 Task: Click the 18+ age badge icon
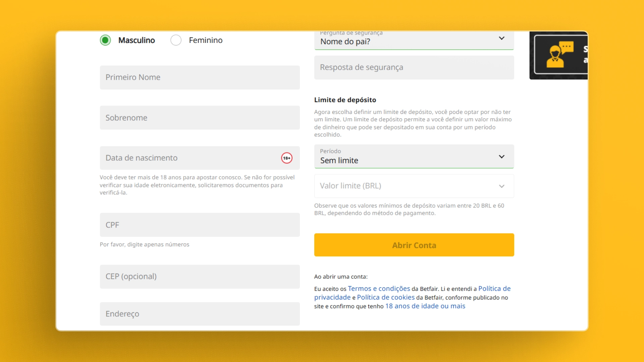coord(286,158)
